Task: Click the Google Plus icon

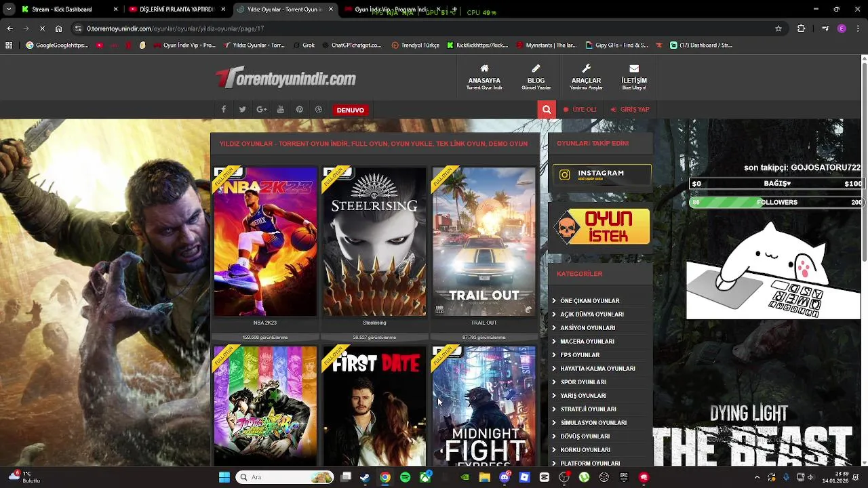Action: click(x=261, y=109)
